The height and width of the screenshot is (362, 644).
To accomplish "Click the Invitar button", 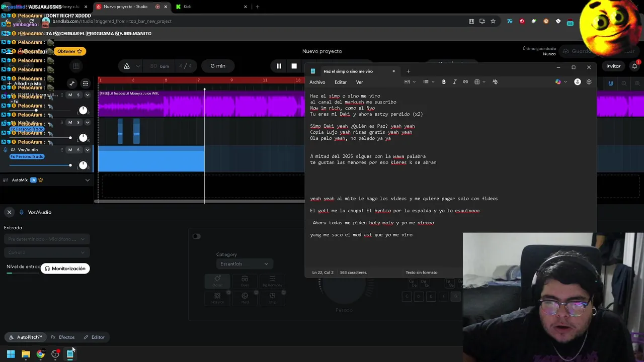I will click(x=613, y=66).
